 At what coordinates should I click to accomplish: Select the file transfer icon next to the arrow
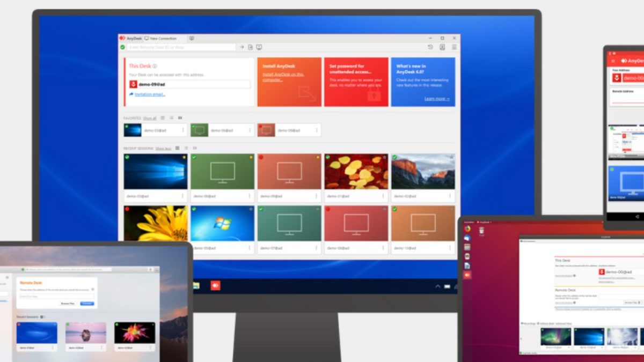(x=250, y=47)
